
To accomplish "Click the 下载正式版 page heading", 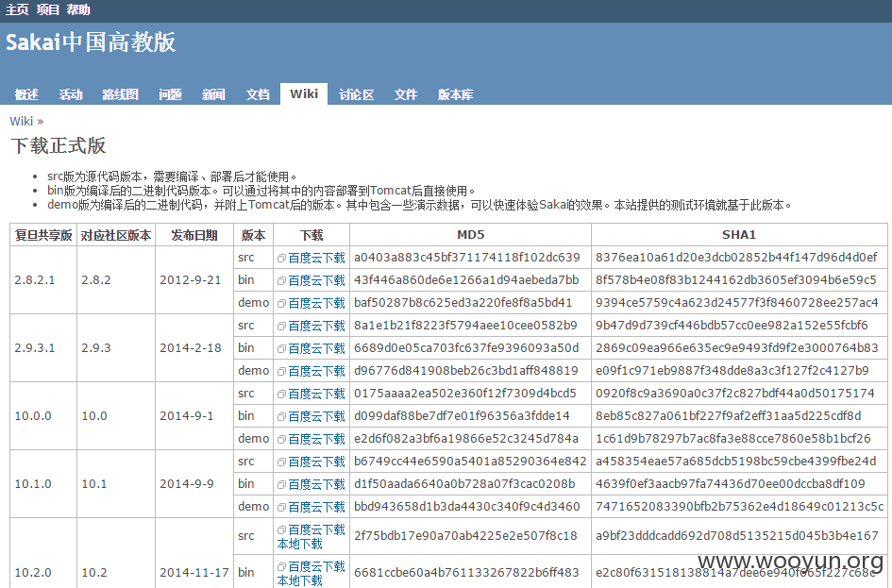I will 59,145.
